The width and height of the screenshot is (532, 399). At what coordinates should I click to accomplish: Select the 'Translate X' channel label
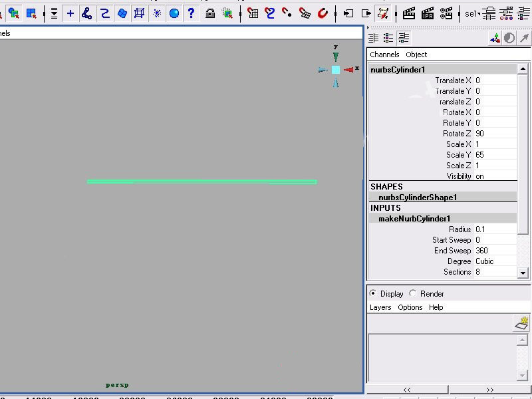point(454,80)
